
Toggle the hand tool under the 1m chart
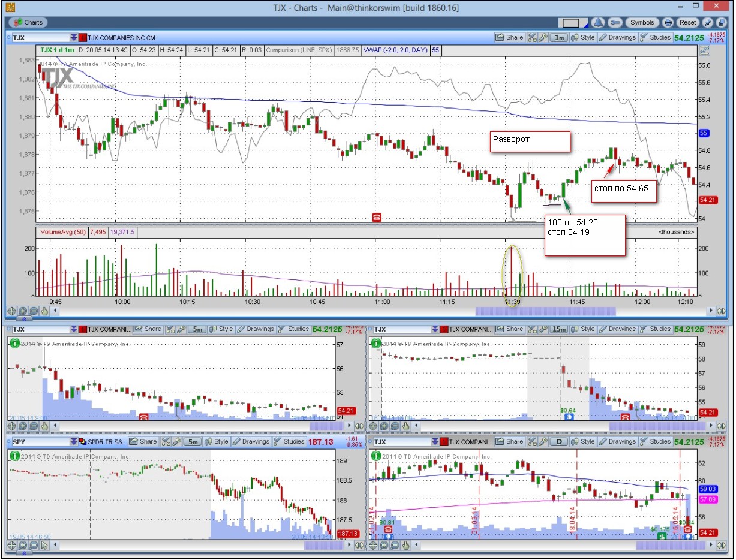coord(44,311)
